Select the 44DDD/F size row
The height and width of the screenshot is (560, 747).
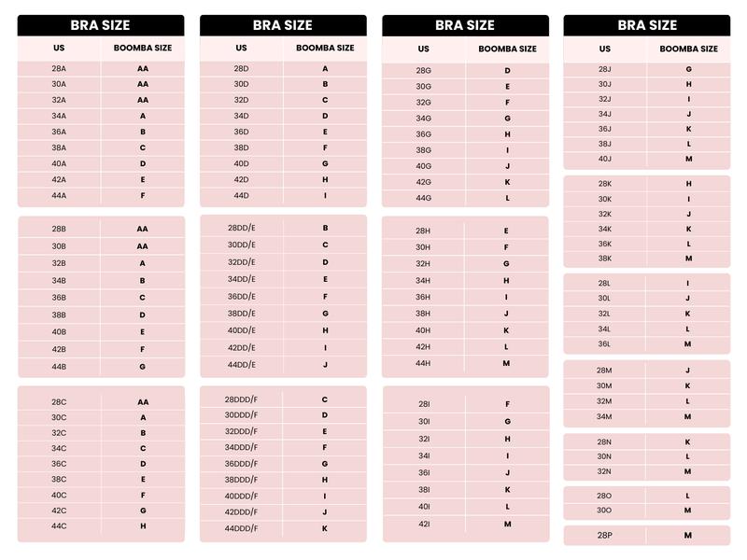[x=283, y=528]
